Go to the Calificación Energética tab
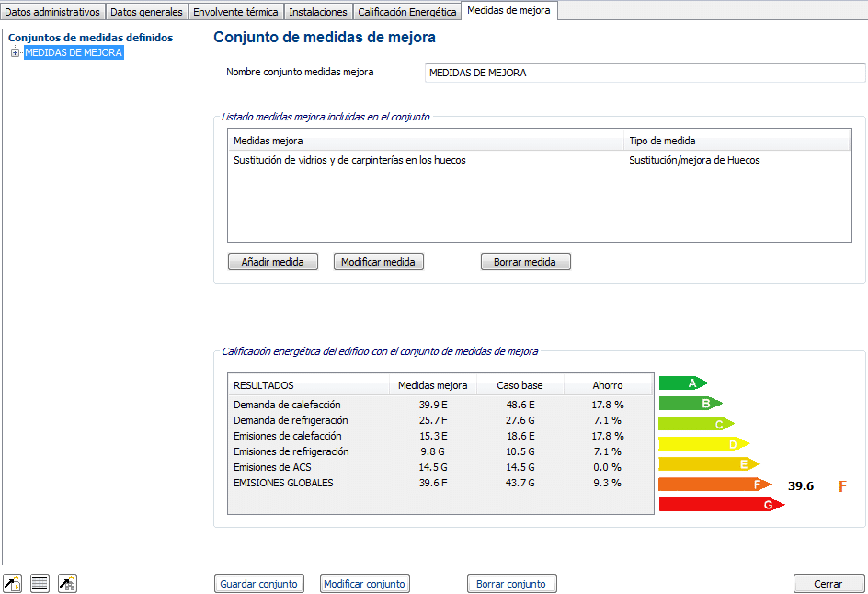 click(406, 12)
